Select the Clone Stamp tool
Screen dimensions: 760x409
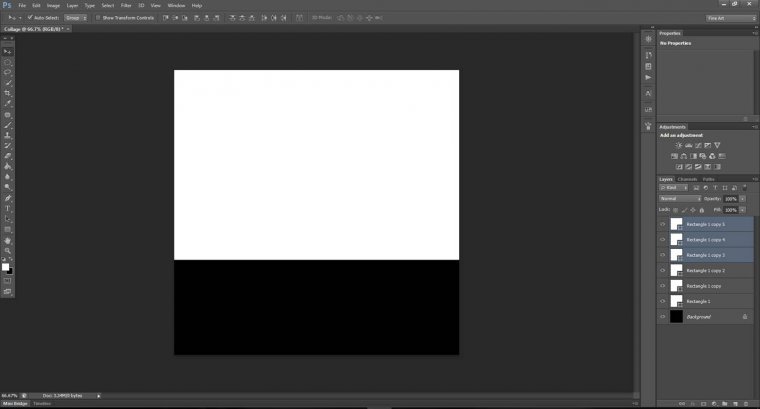point(7,136)
